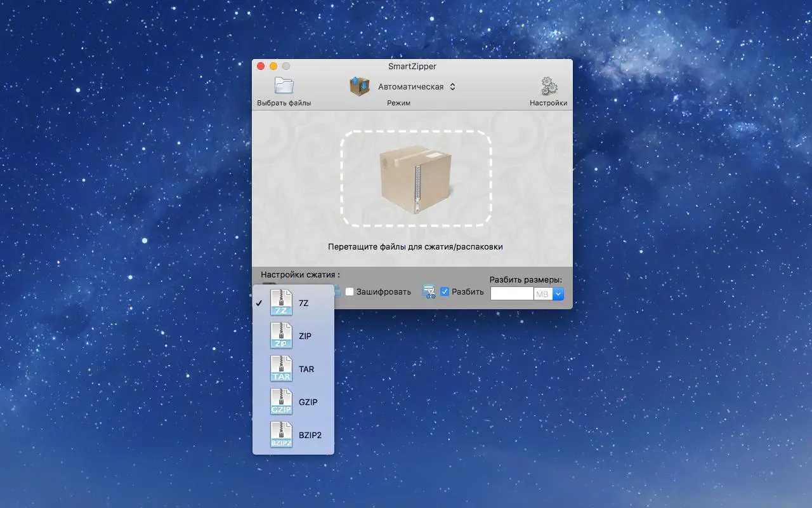Click the Режим box icon in toolbar
812x508 pixels.
point(360,86)
